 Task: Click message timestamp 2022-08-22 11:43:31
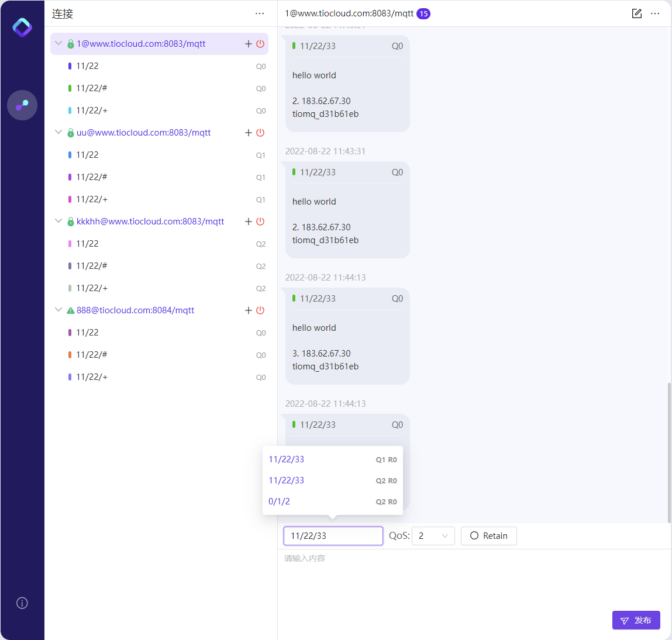pyautogui.click(x=325, y=151)
